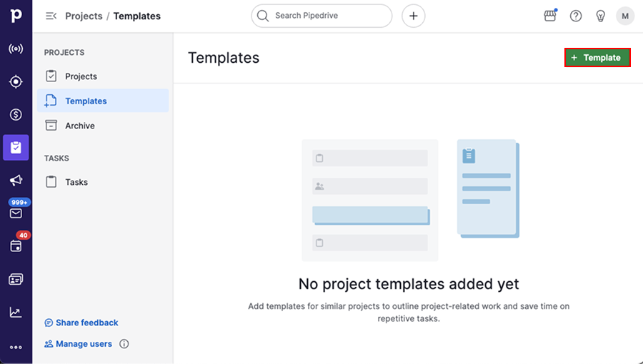Open the Campaigns megaphone icon
This screenshot has height=364, width=643.
tap(16, 180)
